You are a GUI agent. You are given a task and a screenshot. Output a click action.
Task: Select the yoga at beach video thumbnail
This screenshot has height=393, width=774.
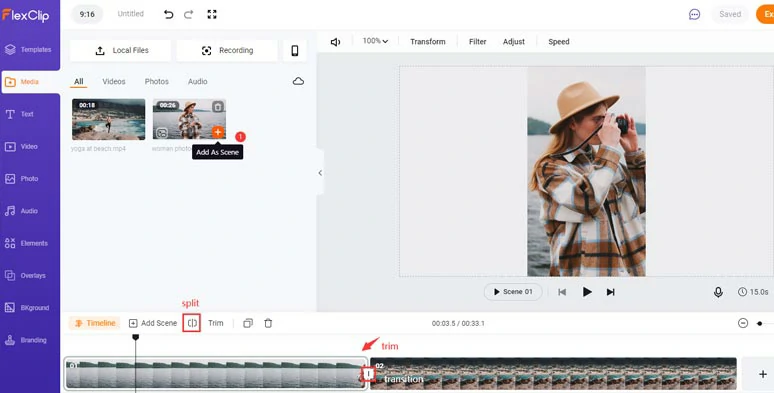[109, 119]
